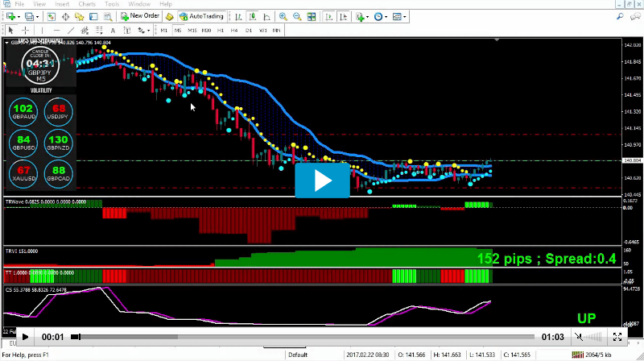Open the File menu
Viewport: 644px width, 361px height.
pyautogui.click(x=19, y=4)
